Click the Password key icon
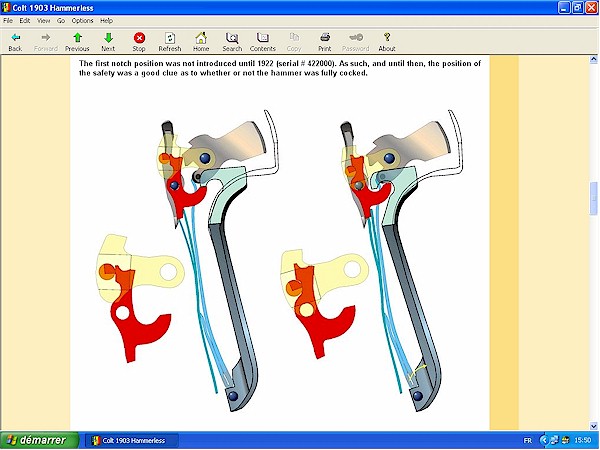 355,41
